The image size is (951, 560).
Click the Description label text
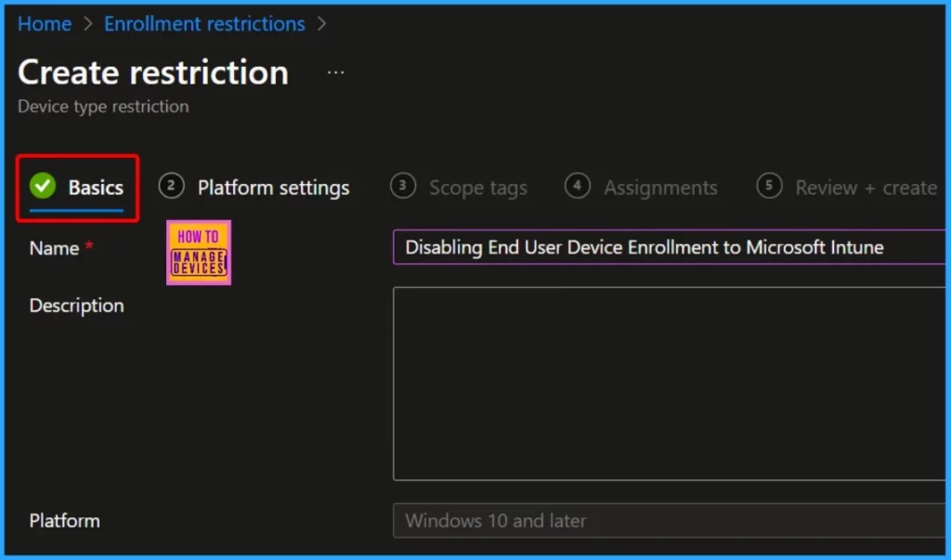(76, 306)
